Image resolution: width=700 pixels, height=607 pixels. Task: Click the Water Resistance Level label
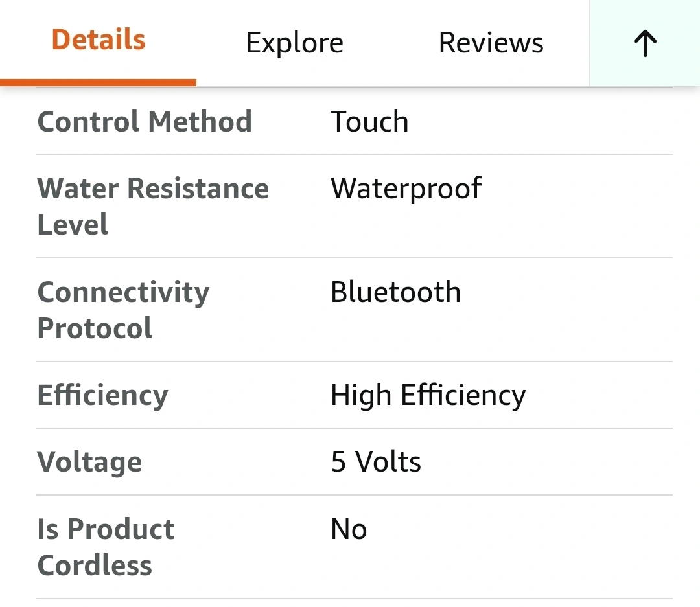pos(153,206)
